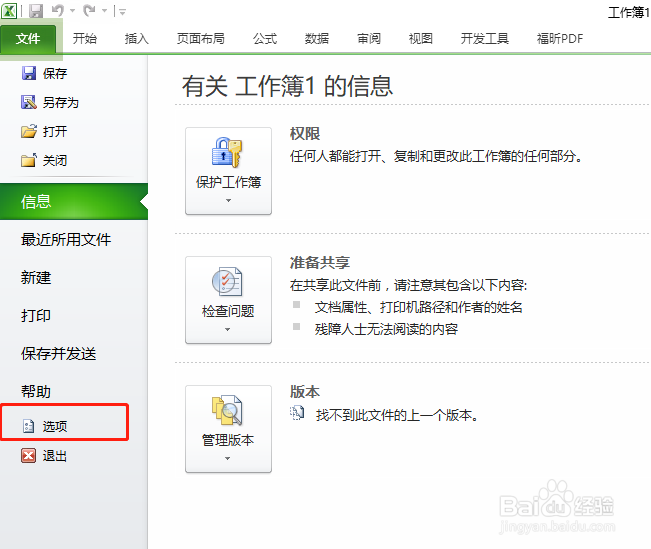Open the customize quick access toolbar dropdown
Screen dimensions: 651x549
click(122, 12)
